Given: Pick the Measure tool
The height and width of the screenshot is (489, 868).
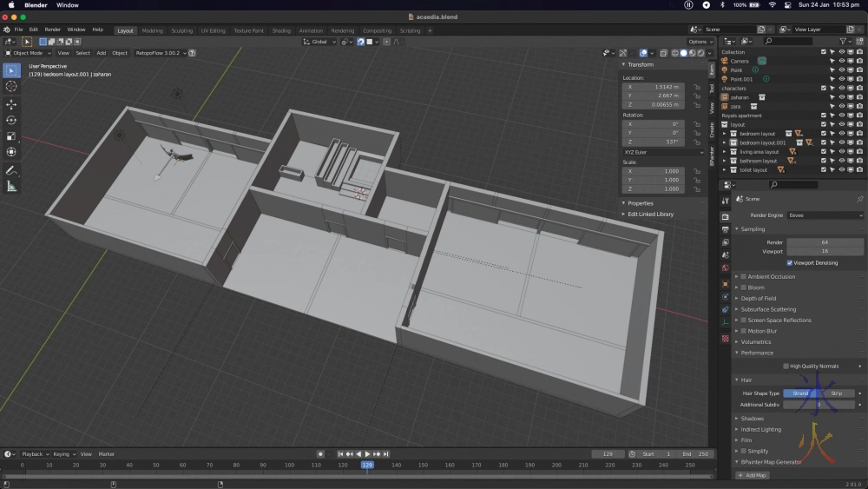Looking at the screenshot, I should tap(11, 186).
